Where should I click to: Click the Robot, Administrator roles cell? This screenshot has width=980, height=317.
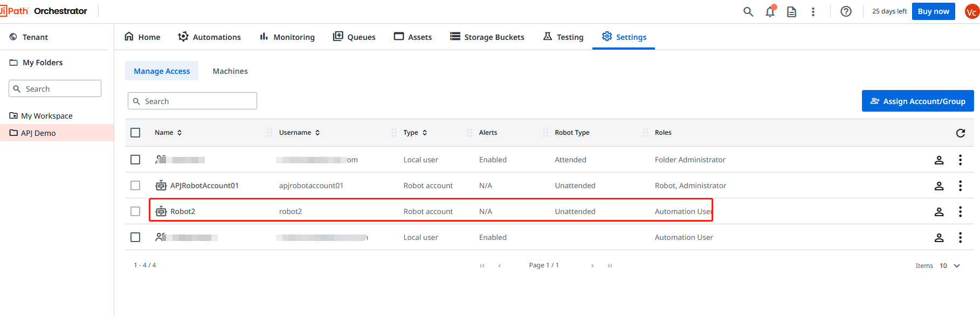pos(691,185)
